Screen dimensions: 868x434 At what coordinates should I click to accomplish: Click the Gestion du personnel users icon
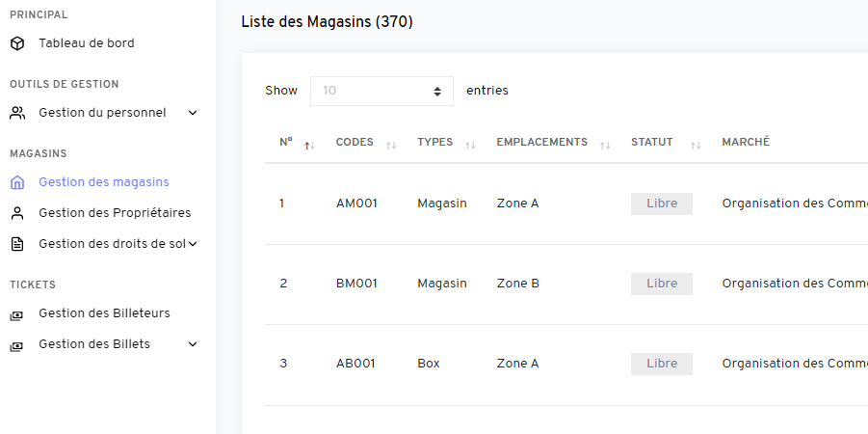click(17, 113)
